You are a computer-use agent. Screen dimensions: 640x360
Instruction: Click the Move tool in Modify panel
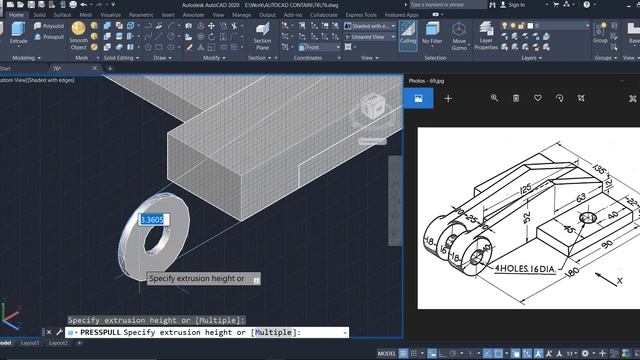[x=211, y=26]
